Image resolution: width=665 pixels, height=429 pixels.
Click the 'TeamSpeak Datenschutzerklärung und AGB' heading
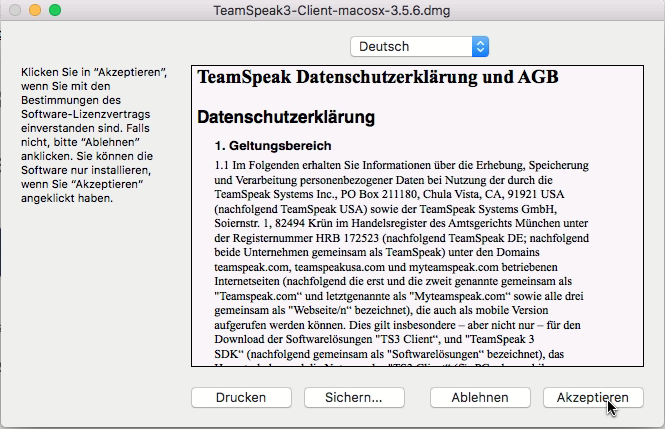click(x=377, y=77)
